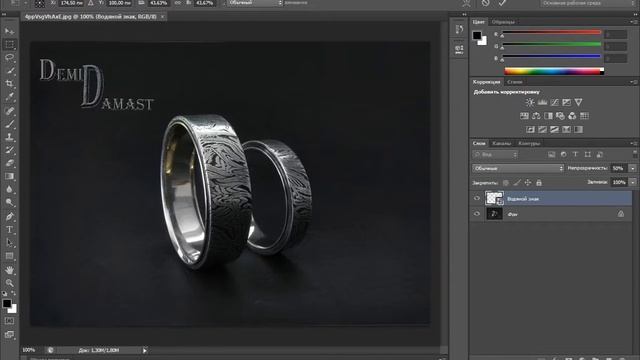This screenshot has height=360, width=640.
Task: Select the Eyedropper tool
Action: pos(9,97)
